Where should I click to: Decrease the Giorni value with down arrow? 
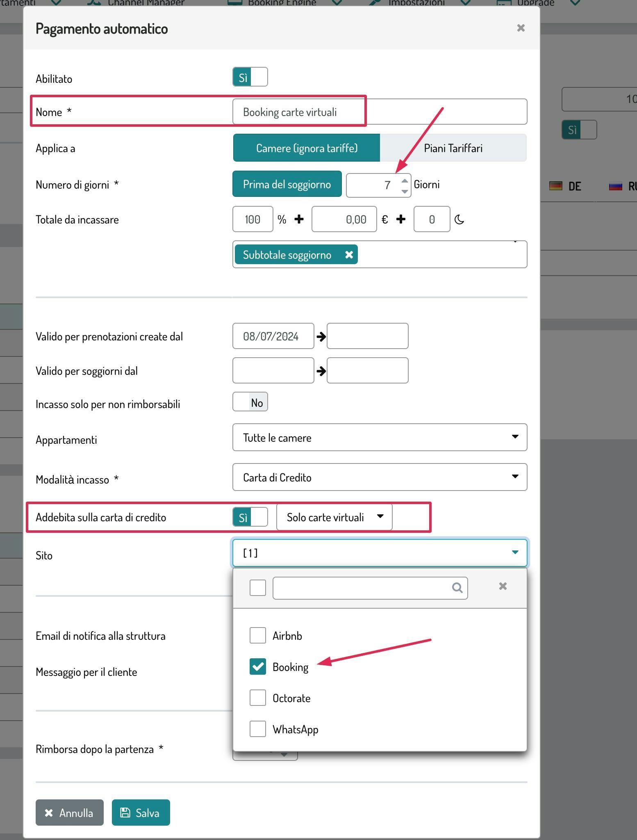[405, 191]
